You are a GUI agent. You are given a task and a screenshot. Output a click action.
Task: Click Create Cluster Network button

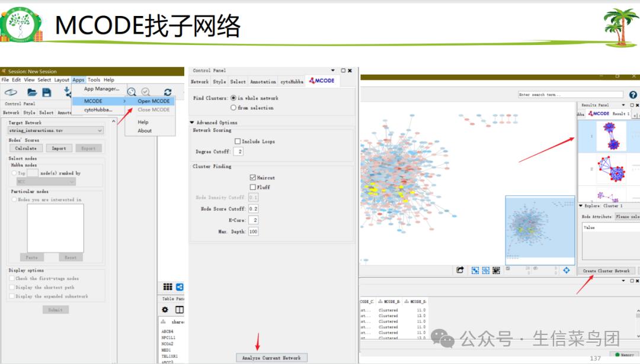(x=606, y=270)
